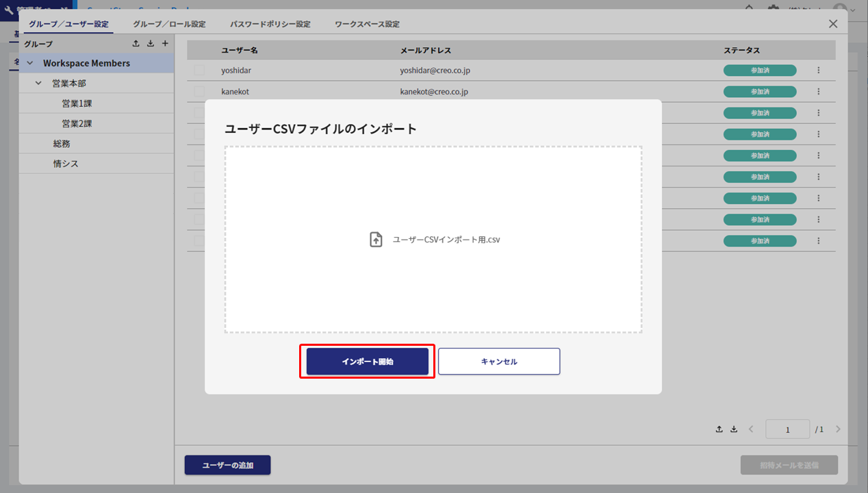Switch to グループ/ロール設定 tab
This screenshot has height=493, width=868.
tap(169, 24)
